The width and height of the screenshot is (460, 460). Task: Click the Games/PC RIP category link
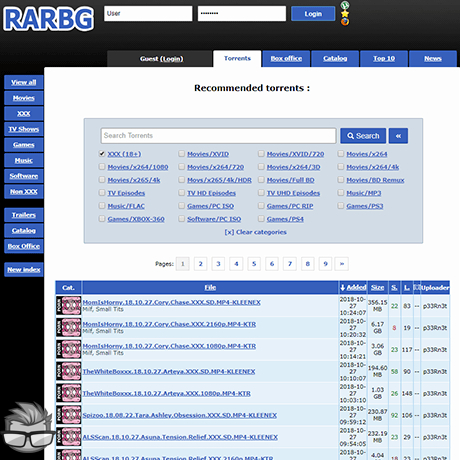[x=290, y=206]
